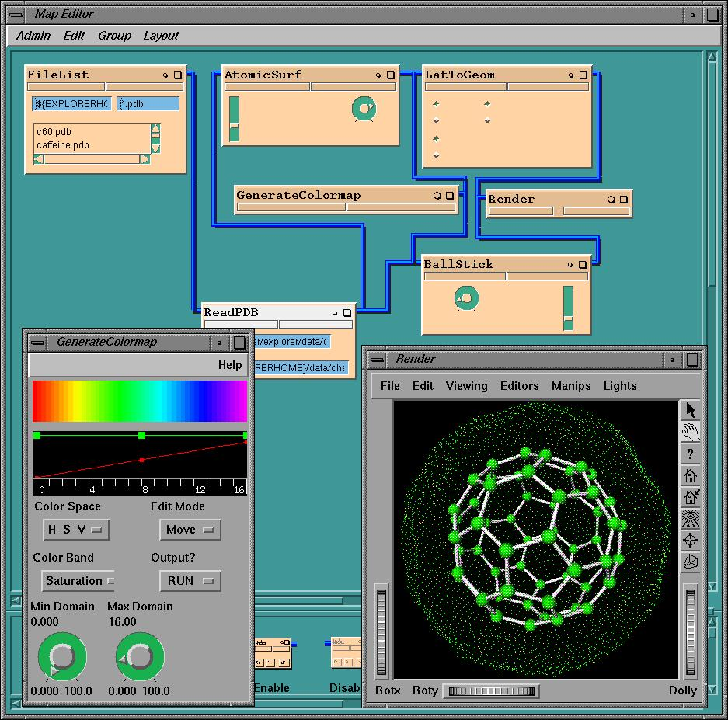The image size is (728, 720).
Task: Click the View All eye icon
Action: (x=690, y=519)
